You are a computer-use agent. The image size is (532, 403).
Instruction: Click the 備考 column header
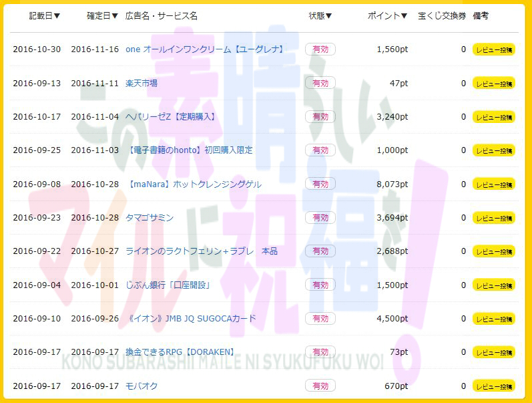481,15
